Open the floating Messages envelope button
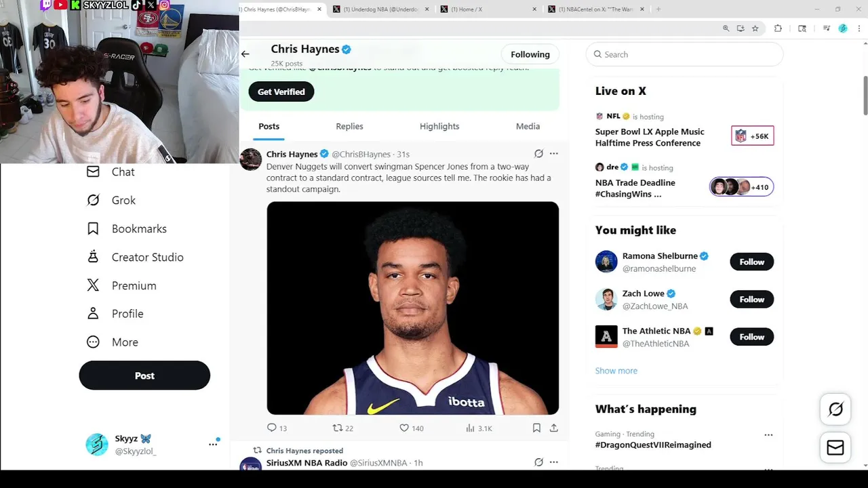This screenshot has width=868, height=488. tap(835, 448)
